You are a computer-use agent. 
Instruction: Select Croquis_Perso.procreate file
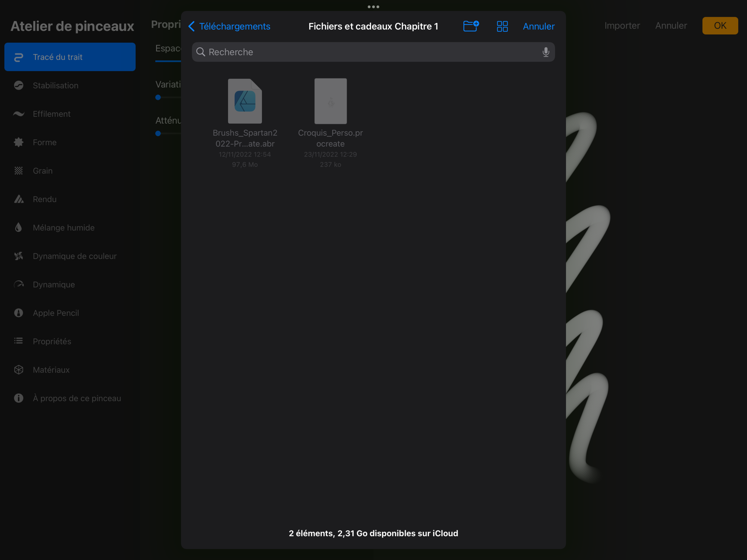pyautogui.click(x=330, y=101)
